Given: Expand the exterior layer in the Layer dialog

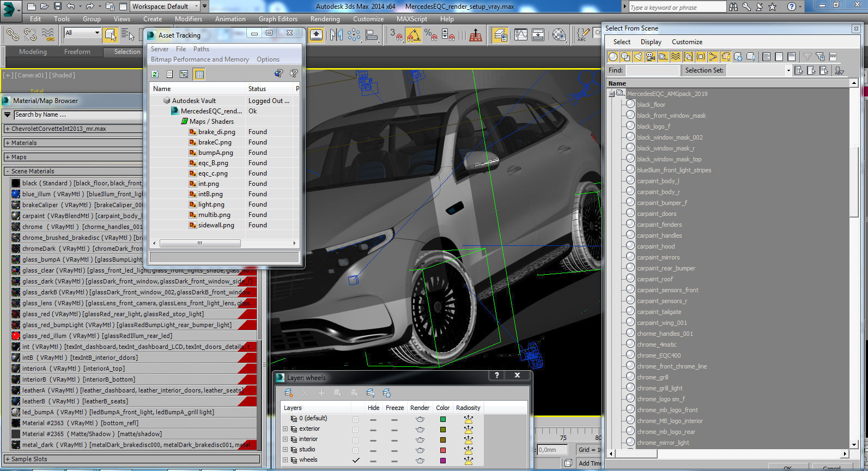Looking at the screenshot, I should click(x=285, y=429).
